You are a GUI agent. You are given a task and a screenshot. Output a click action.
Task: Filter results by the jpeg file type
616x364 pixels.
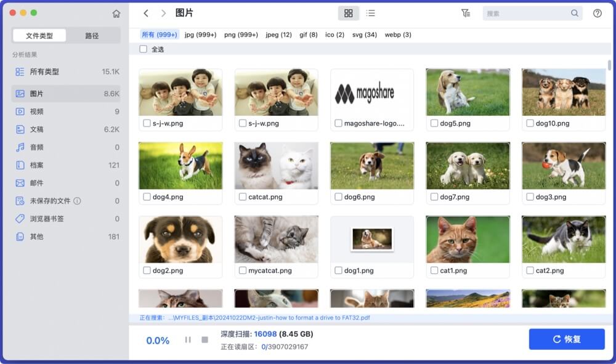pyautogui.click(x=278, y=34)
